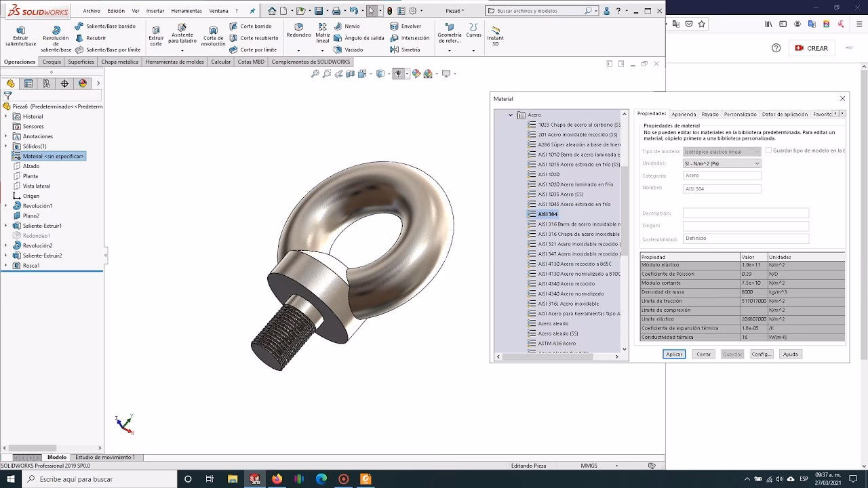Switch to the Apariencia tab
This screenshot has height=488, width=868.
pyautogui.click(x=684, y=115)
